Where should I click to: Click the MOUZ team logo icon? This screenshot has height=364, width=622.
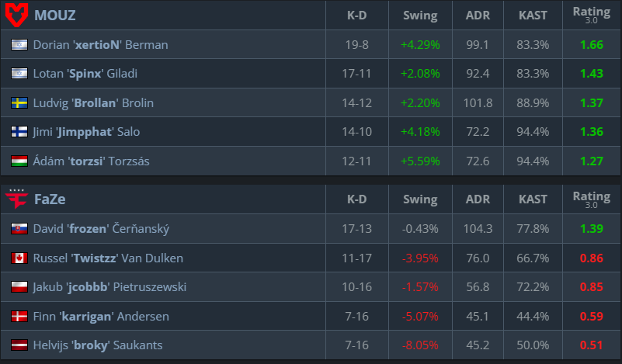[17, 15]
